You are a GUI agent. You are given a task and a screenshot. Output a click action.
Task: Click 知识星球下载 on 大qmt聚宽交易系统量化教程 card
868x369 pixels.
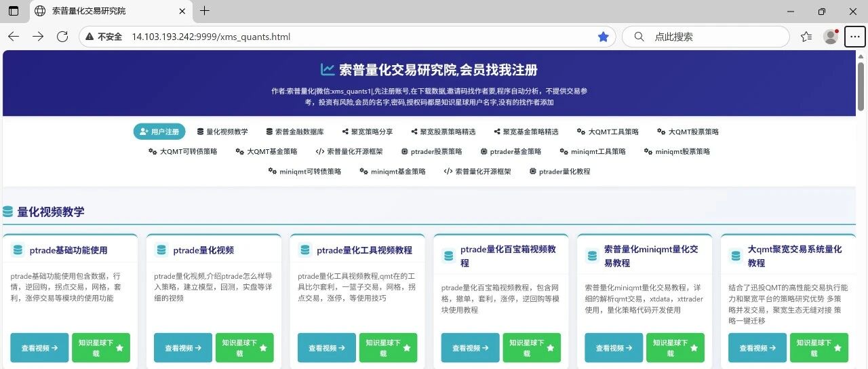point(819,348)
